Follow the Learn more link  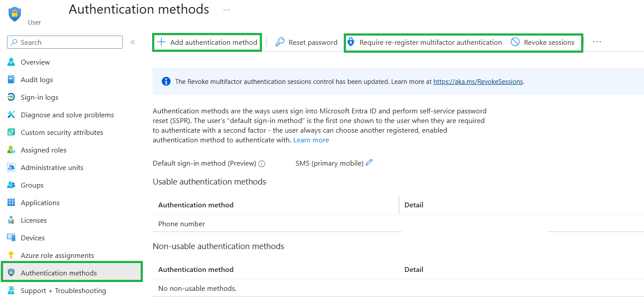click(x=311, y=140)
